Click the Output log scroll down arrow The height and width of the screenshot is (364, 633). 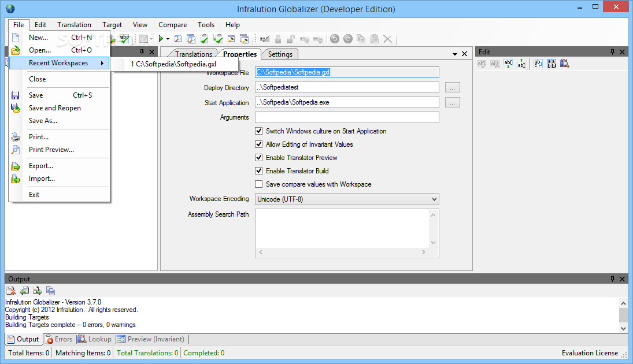pos(623,329)
